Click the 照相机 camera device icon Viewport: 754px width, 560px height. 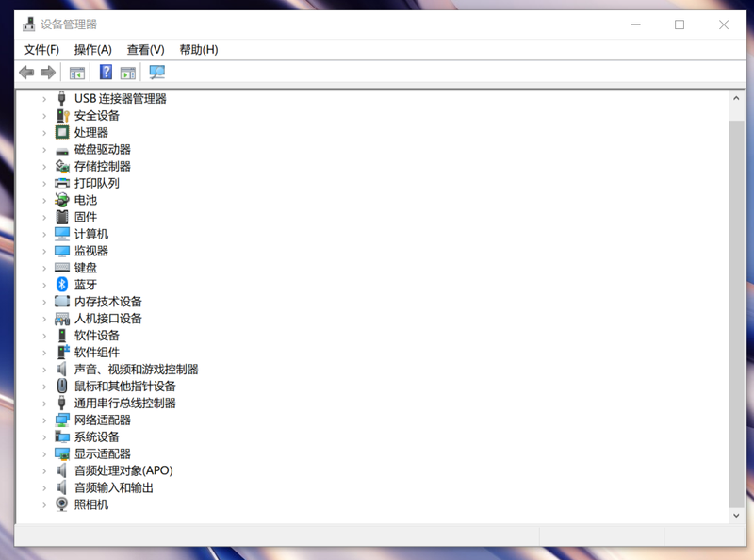tap(62, 504)
